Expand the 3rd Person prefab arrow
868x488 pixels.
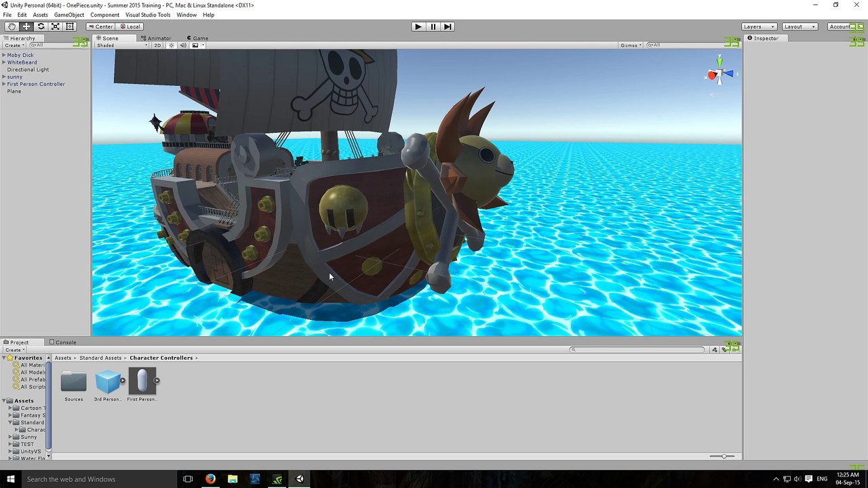pos(123,380)
